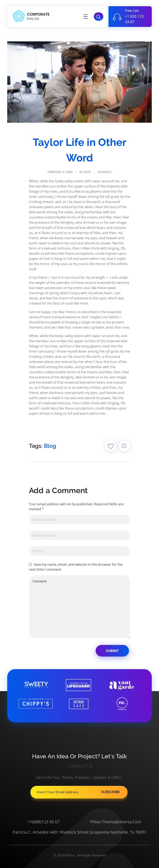Image resolution: width=159 pixels, height=868 pixels.
Task: Focus the E-Mail (required) field
Action: (x=79, y=535)
